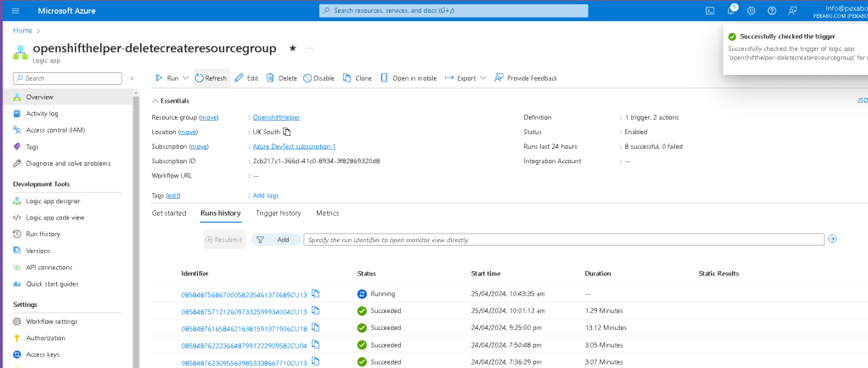Open the feedback icon in top bar

792,10
